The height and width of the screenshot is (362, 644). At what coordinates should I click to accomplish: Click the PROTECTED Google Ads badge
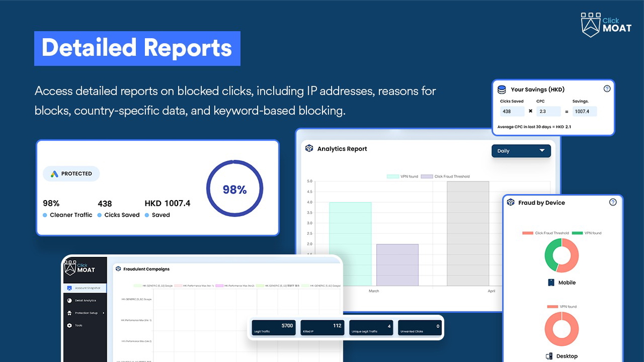[x=71, y=173]
